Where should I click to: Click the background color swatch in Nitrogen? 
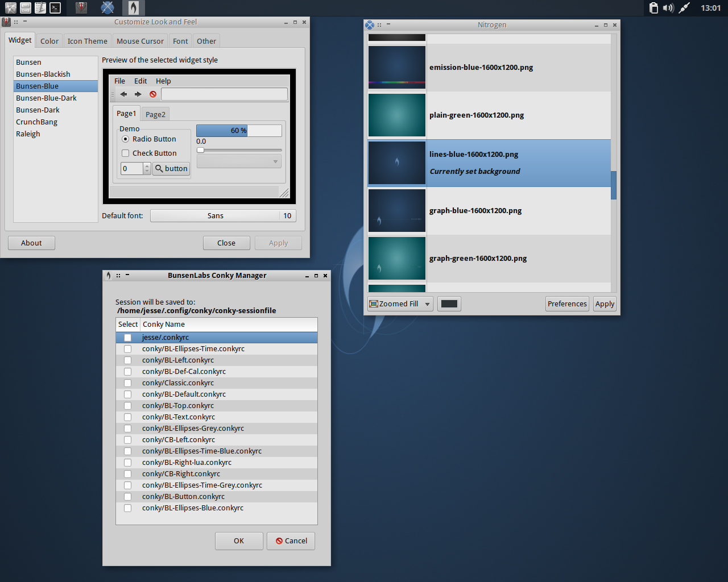449,304
